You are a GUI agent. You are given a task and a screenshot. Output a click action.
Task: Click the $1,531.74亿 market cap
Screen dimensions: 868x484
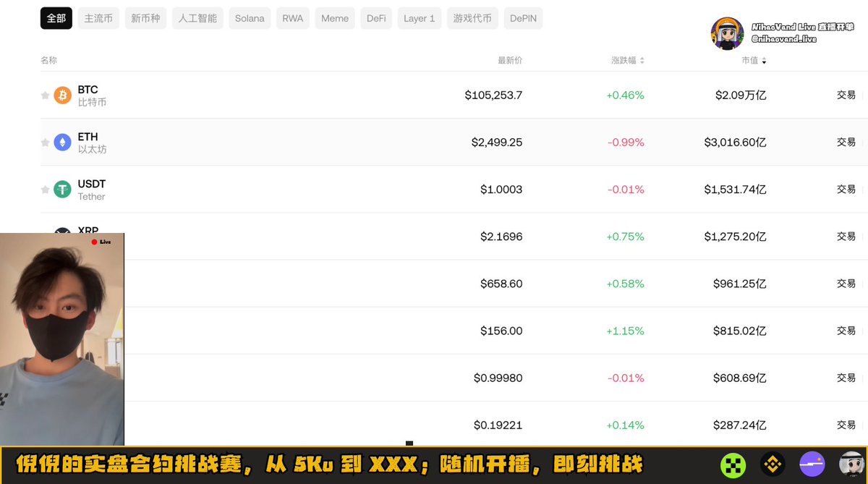point(735,189)
